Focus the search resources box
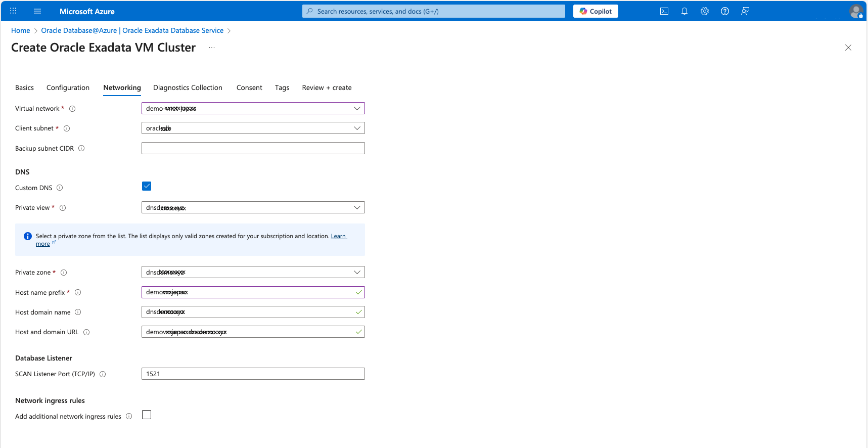This screenshot has height=448, width=868. (x=434, y=11)
